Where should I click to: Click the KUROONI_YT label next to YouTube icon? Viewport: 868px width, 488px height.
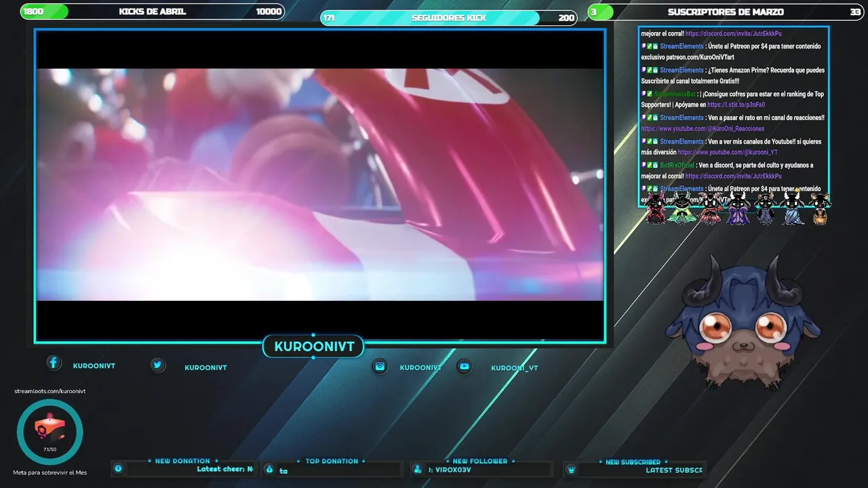click(x=515, y=368)
